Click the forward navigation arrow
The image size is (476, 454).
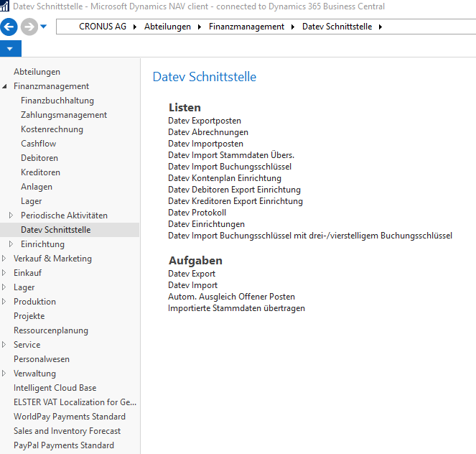(29, 27)
